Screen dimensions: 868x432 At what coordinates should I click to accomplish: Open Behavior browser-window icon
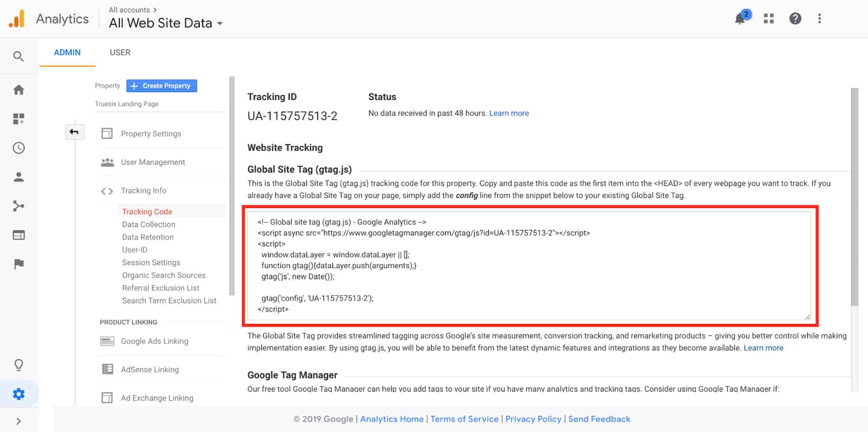19,235
